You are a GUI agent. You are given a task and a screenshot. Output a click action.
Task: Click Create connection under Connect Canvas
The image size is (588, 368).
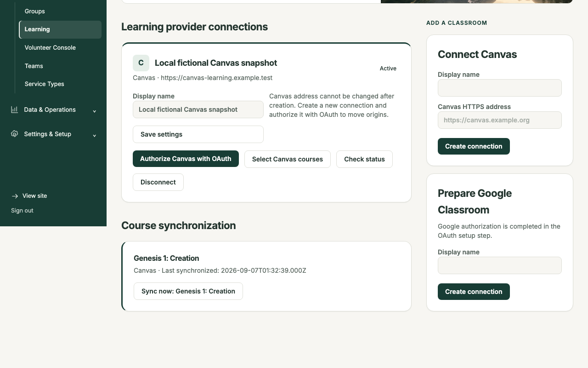click(474, 146)
